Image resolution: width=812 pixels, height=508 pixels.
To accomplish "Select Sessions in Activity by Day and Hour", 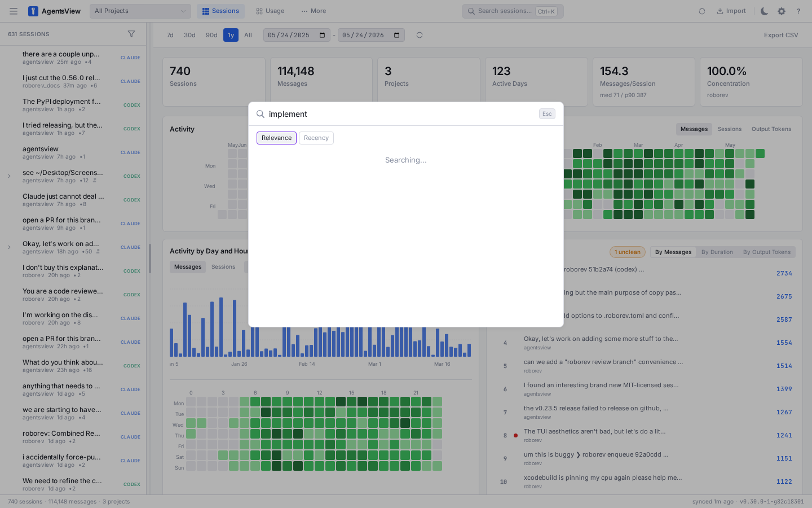I will (223, 267).
